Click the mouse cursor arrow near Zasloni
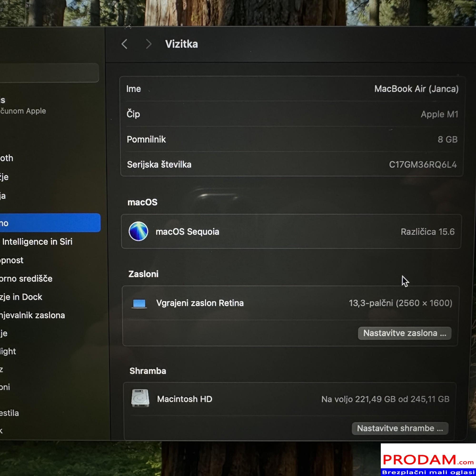This screenshot has width=476, height=476. [x=405, y=281]
